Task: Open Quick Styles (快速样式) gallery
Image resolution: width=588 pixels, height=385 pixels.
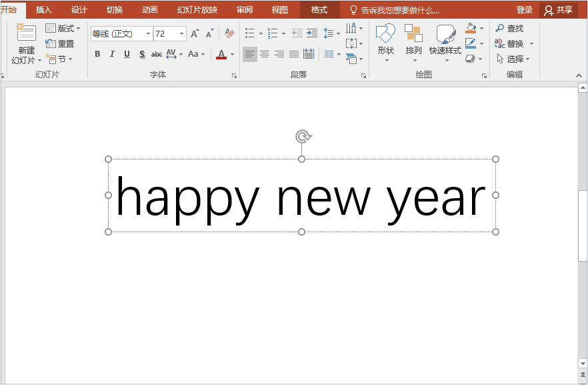Action: coord(445,43)
